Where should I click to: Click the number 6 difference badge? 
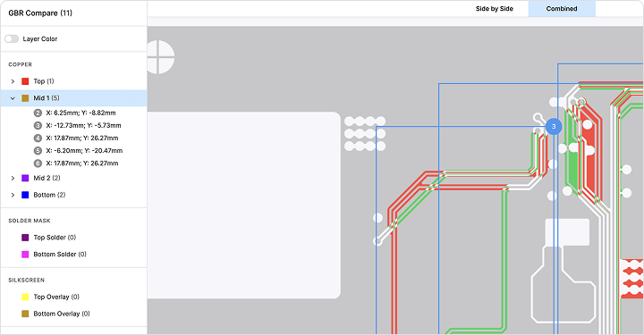pyautogui.click(x=38, y=163)
